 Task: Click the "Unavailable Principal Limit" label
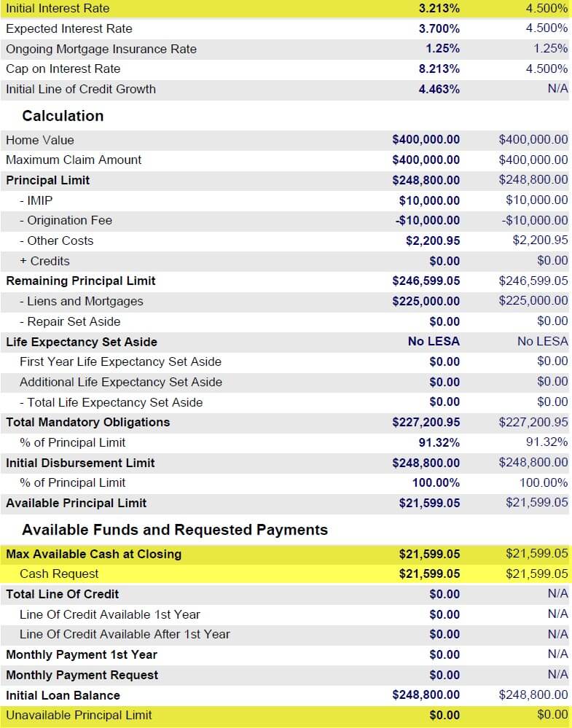pyautogui.click(x=79, y=715)
